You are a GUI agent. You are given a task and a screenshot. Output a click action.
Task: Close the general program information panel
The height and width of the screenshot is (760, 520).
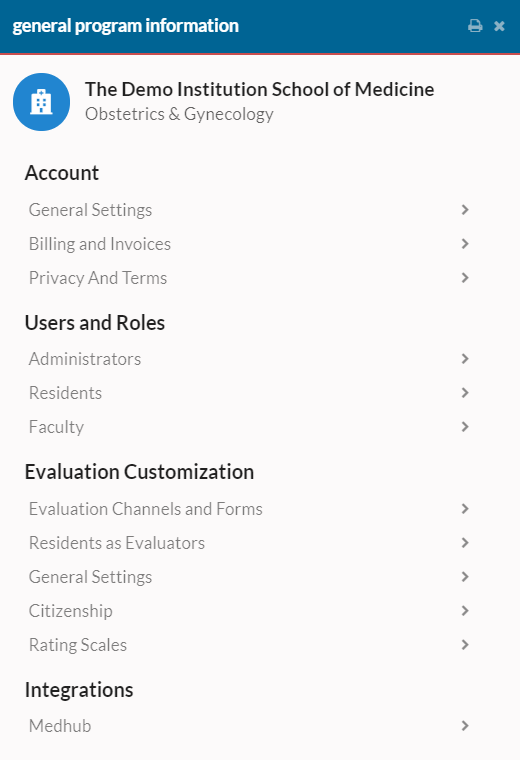coord(499,26)
